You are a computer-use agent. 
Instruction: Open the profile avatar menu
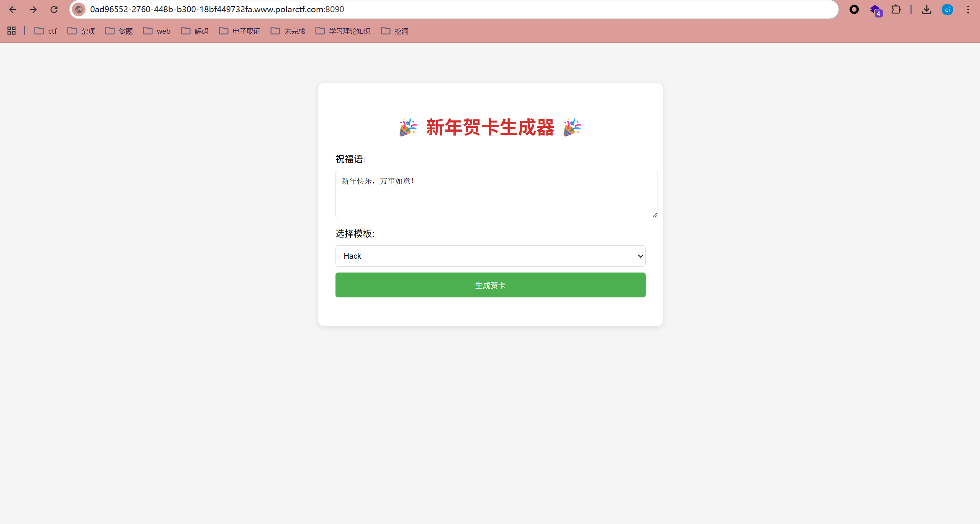(x=947, y=10)
